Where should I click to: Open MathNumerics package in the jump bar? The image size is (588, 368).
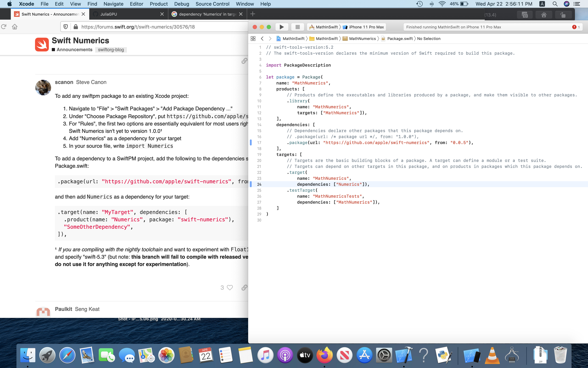(359, 38)
